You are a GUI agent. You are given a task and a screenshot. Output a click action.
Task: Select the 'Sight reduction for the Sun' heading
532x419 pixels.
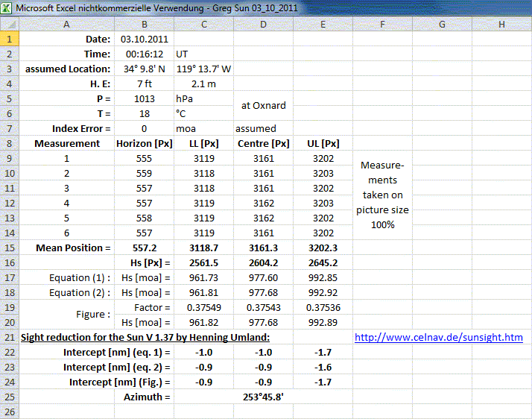(145, 337)
